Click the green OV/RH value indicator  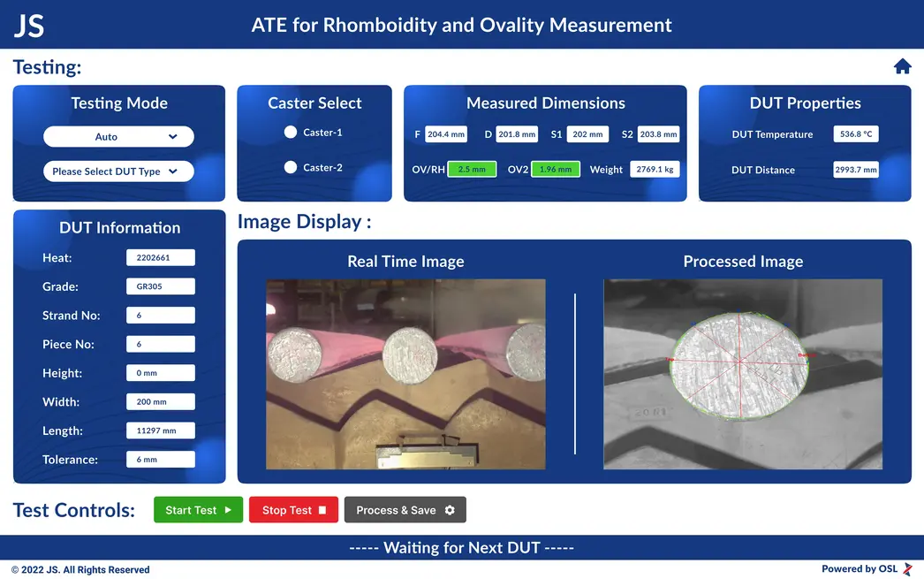pyautogui.click(x=473, y=168)
